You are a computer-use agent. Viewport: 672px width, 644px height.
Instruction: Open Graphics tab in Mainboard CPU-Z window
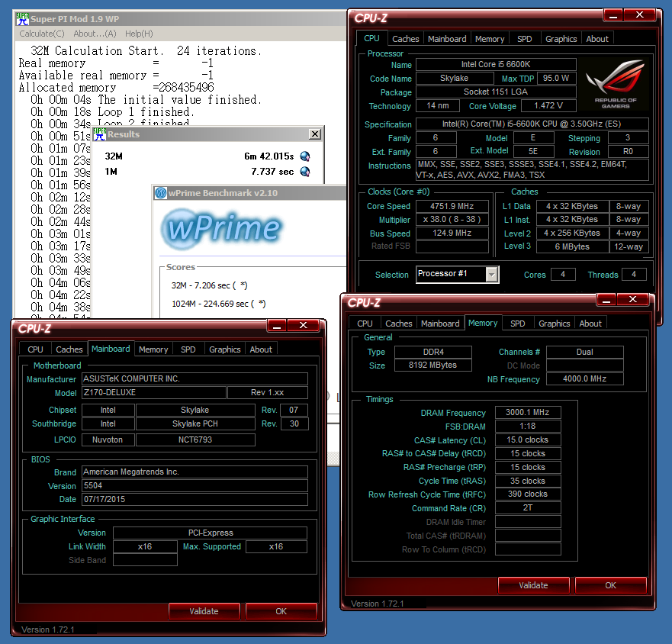point(224,349)
